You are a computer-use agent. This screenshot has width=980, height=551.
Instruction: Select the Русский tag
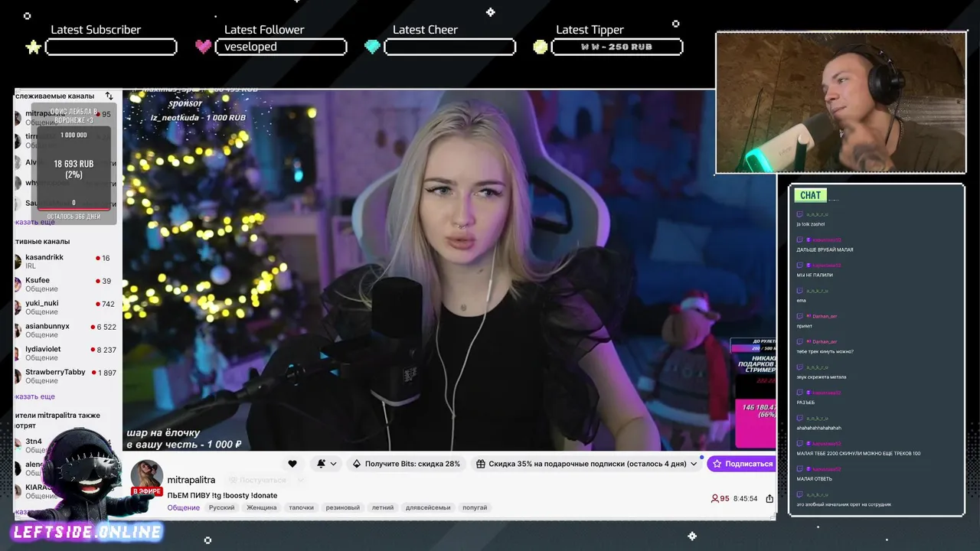222,507
